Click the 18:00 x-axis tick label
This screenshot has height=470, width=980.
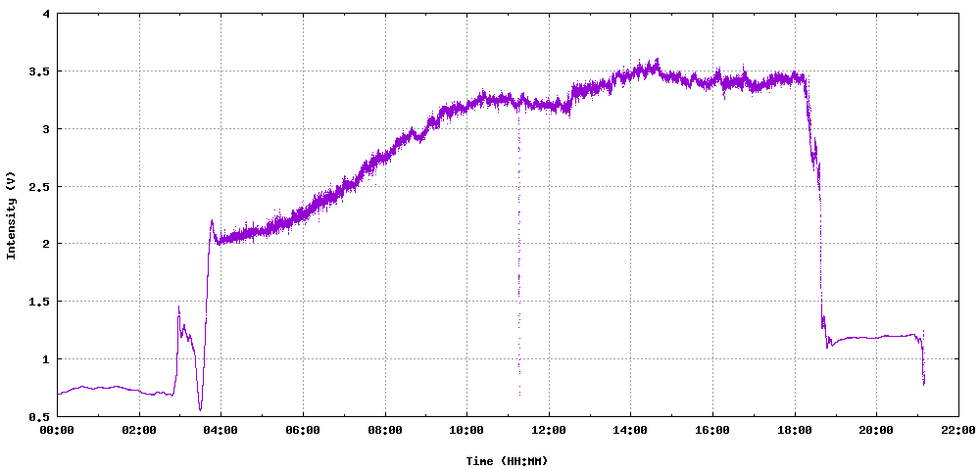point(795,430)
